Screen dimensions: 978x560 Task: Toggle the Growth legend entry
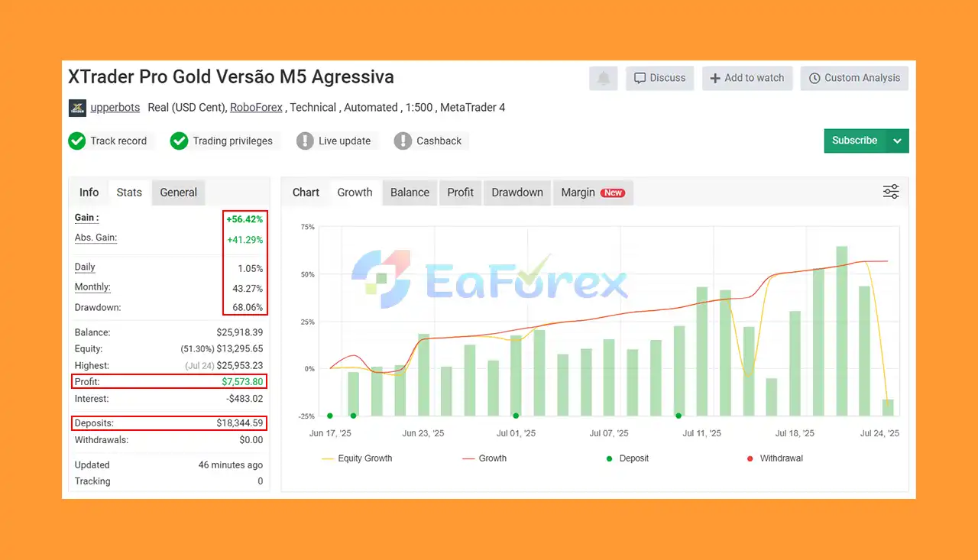[x=484, y=458]
